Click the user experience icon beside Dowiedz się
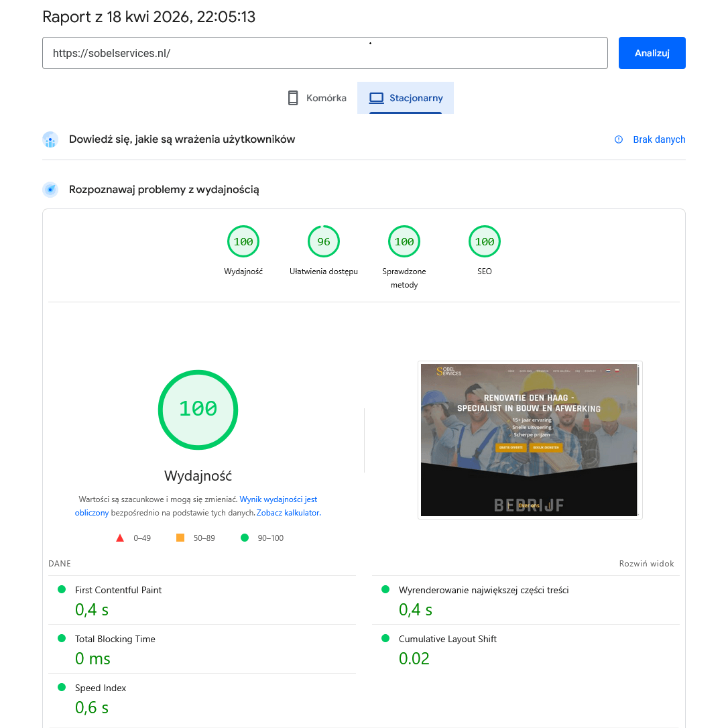Viewport: 728px width, 728px height. (x=50, y=139)
